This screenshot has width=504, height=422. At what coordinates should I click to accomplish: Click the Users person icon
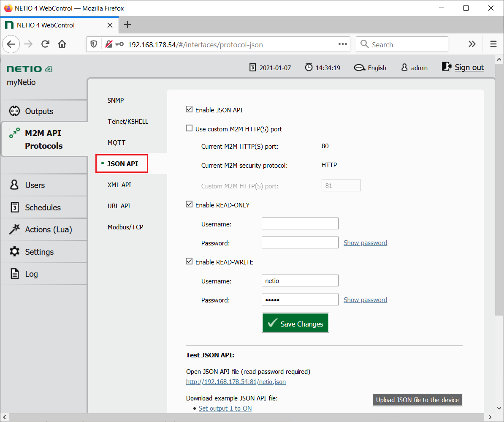pyautogui.click(x=14, y=185)
